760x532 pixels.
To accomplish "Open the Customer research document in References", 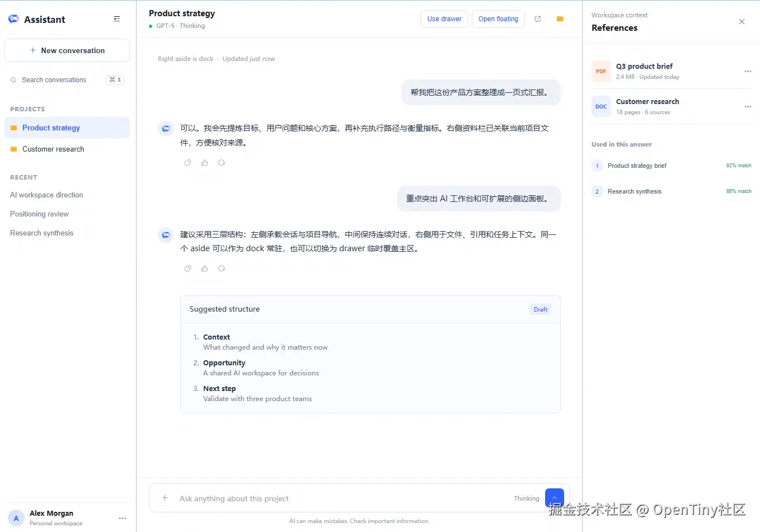I will (x=672, y=106).
